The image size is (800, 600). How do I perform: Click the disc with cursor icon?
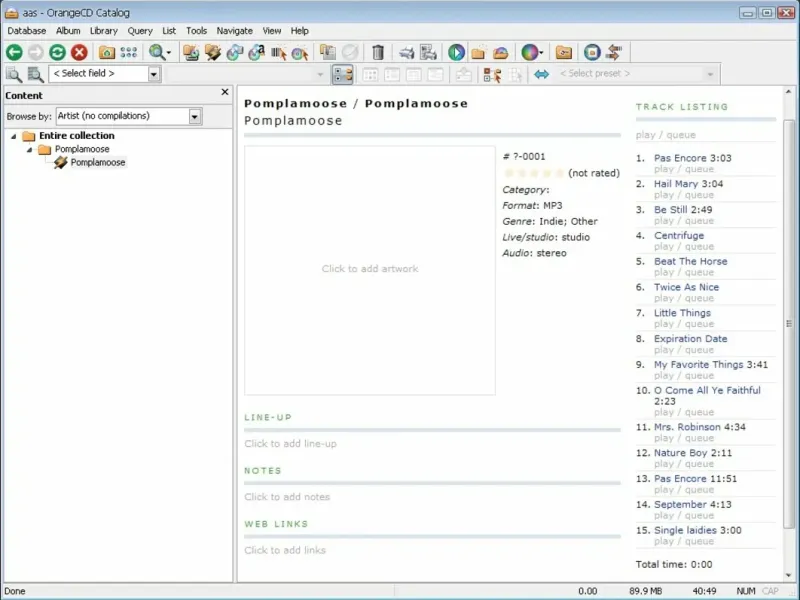tap(300, 52)
